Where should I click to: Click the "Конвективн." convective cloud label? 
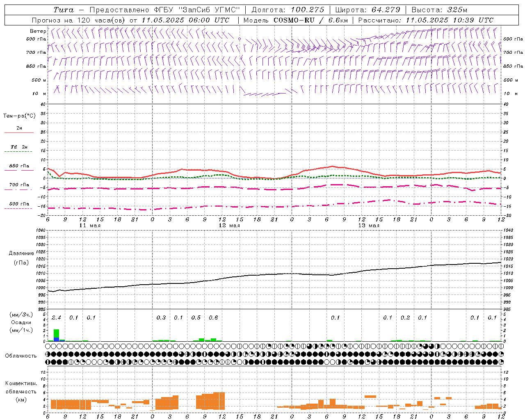click(x=21, y=383)
